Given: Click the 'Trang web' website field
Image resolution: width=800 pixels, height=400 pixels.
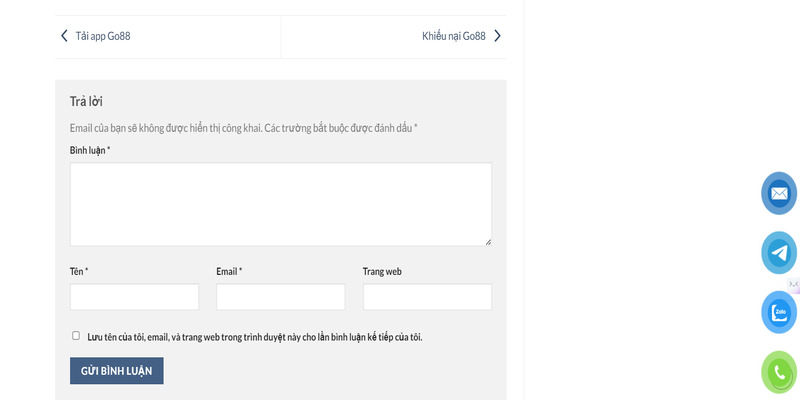Looking at the screenshot, I should click(x=427, y=297).
